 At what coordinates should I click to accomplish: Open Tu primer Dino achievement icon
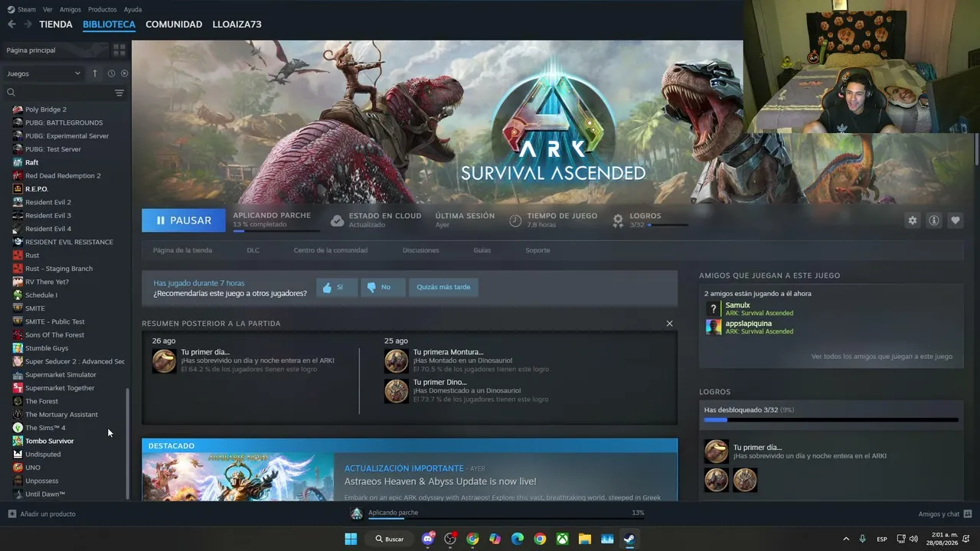coord(396,391)
